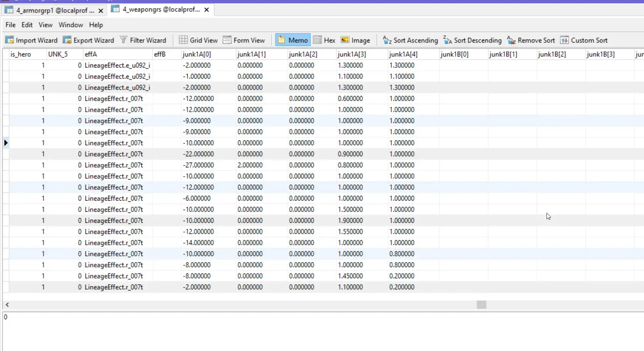644x351 pixels.
Task: Open the Import Wizard
Action: point(31,40)
